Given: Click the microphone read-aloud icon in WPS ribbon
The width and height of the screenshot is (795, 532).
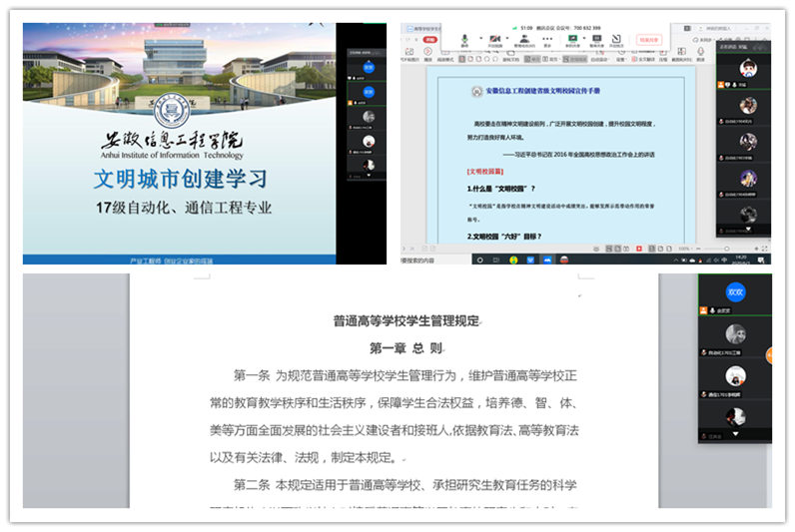Looking at the screenshot, I should click(700, 52).
